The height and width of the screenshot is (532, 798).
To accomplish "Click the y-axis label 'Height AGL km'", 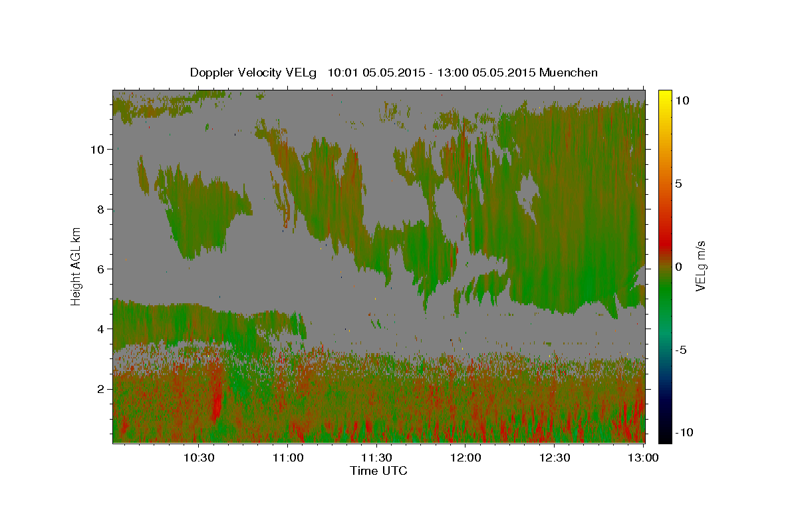I will point(76,265).
